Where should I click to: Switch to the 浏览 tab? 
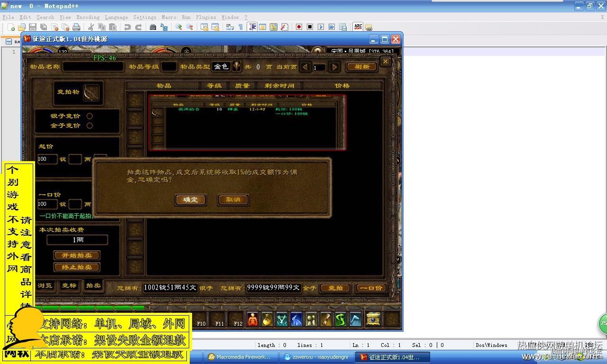tap(45, 285)
